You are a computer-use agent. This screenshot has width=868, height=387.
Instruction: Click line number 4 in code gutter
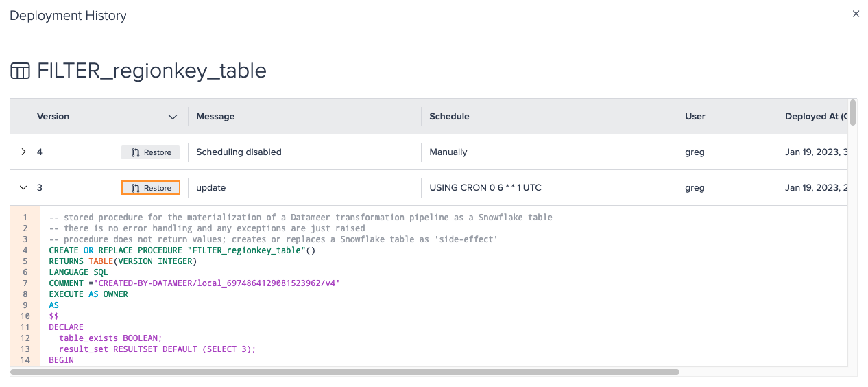[x=25, y=250]
